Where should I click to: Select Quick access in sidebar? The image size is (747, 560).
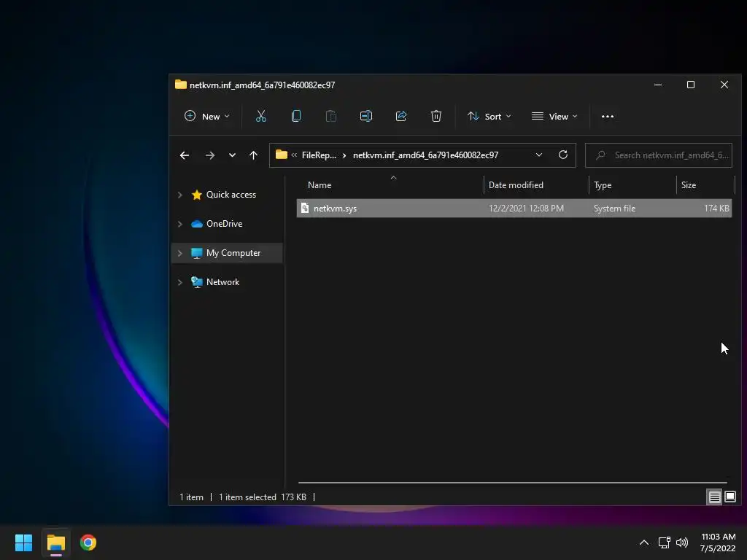[x=231, y=195]
